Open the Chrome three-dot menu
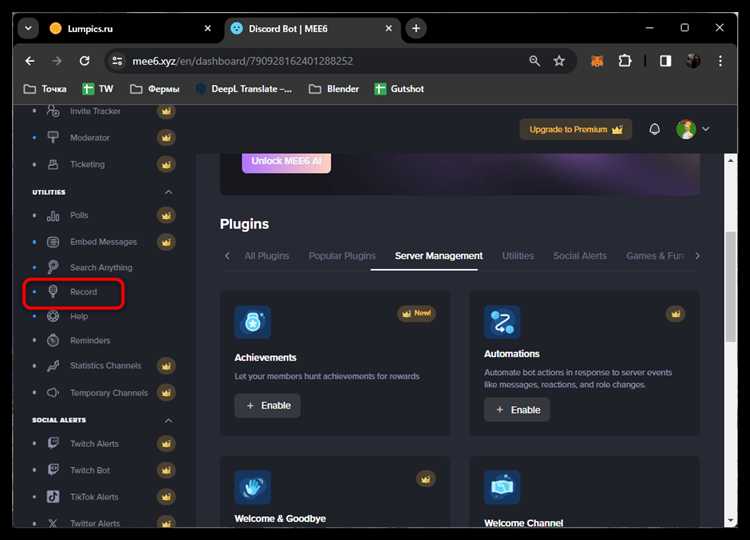Image resolution: width=750 pixels, height=540 pixels. (720, 61)
